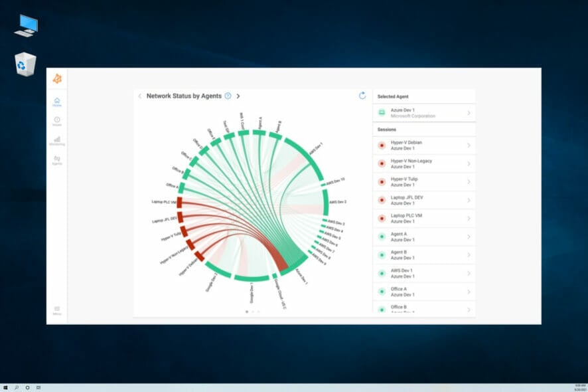Click the "AWS Dev 10" chart label

click(335, 182)
